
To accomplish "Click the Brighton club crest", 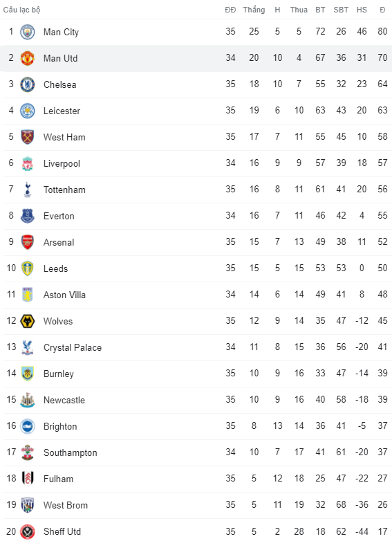I will coord(28,427).
